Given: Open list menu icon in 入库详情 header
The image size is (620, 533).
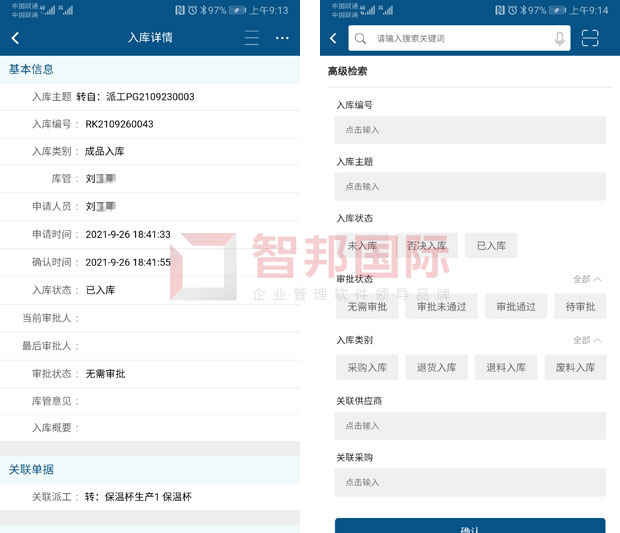Looking at the screenshot, I should click(251, 38).
